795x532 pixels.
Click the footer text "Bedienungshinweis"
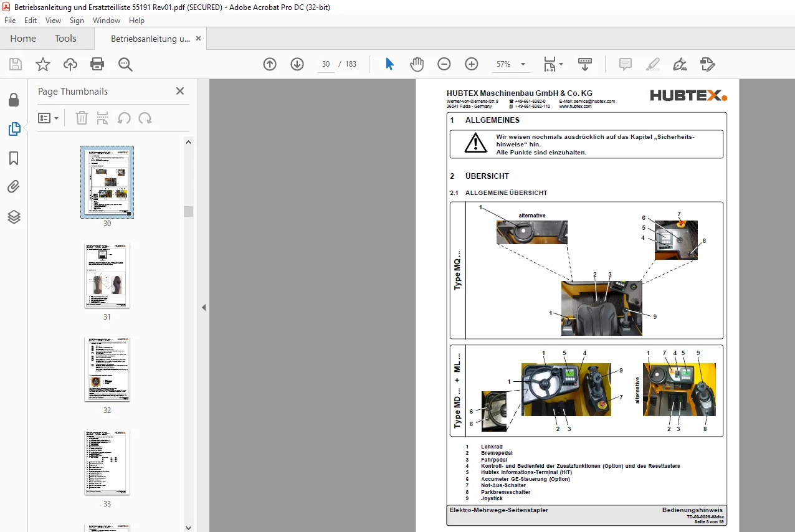[x=692, y=510]
